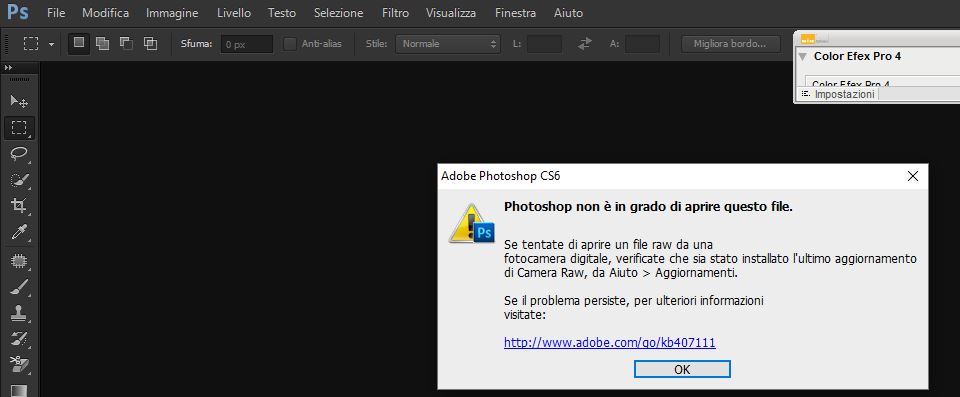Choose Subtract from selection mode icon
This screenshot has height=397, width=960.
tap(126, 43)
